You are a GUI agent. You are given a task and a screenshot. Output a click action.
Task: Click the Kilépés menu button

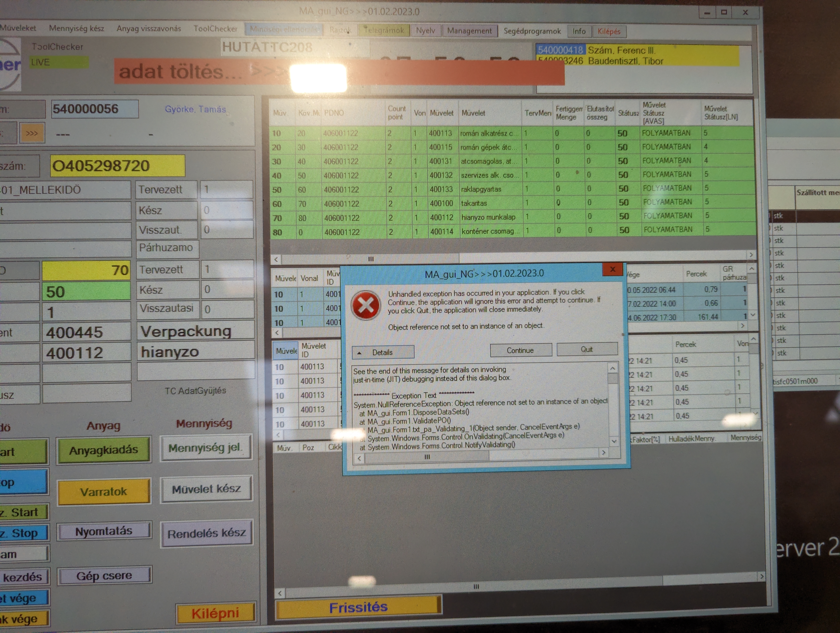[609, 32]
